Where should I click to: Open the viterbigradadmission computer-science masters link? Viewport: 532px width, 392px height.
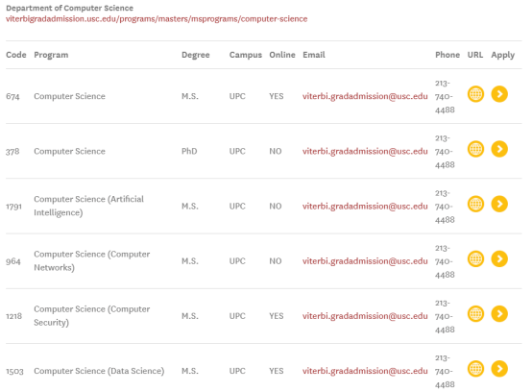coord(157,18)
